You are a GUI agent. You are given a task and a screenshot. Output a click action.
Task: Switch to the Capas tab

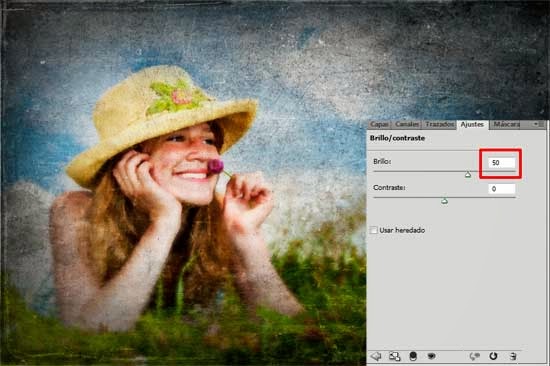pos(379,124)
